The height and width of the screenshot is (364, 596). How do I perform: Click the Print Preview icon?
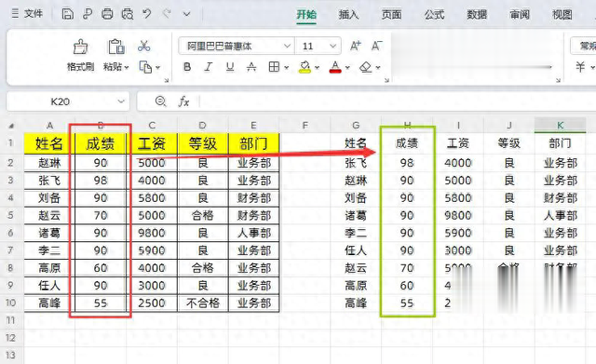pos(128,14)
